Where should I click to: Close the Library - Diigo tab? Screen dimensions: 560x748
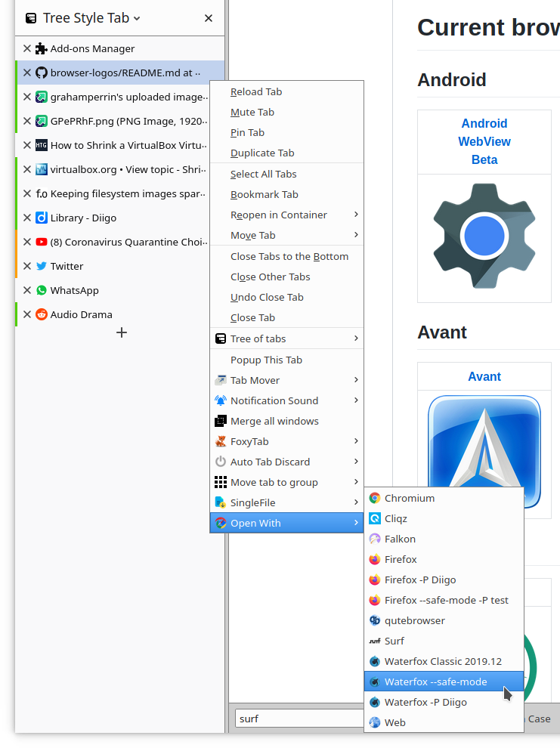coord(27,218)
